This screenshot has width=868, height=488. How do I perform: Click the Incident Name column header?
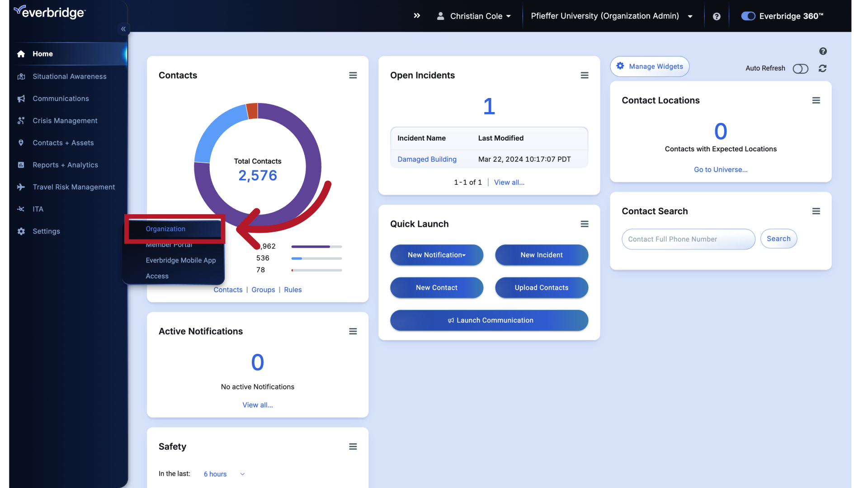(421, 138)
